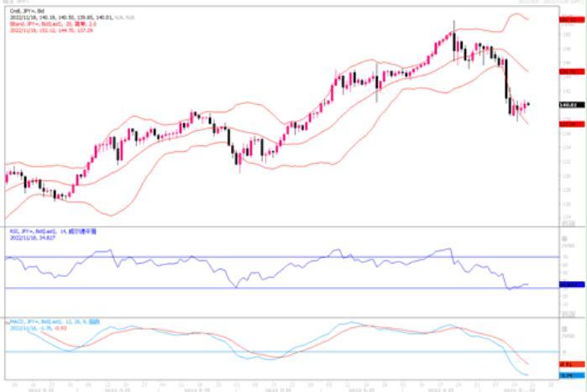The height and width of the screenshot is (392, 587).
Task: Click the MACD zero baseline
Action: coord(252,352)
